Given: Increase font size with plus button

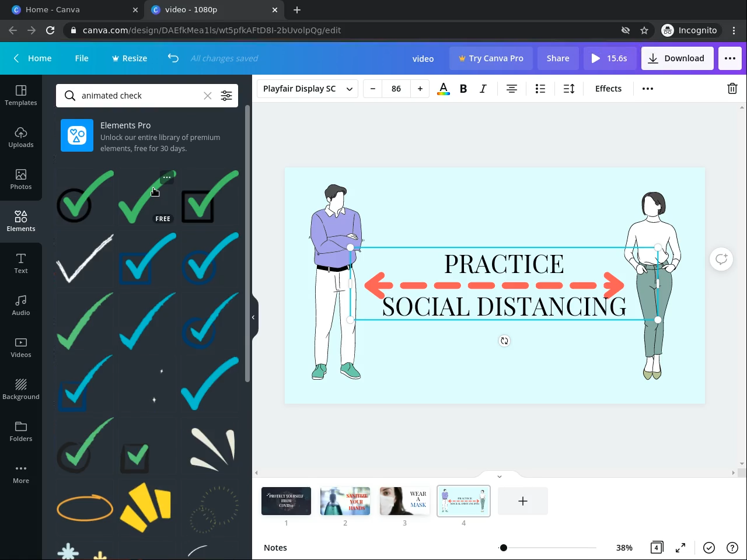Looking at the screenshot, I should pyautogui.click(x=420, y=89).
